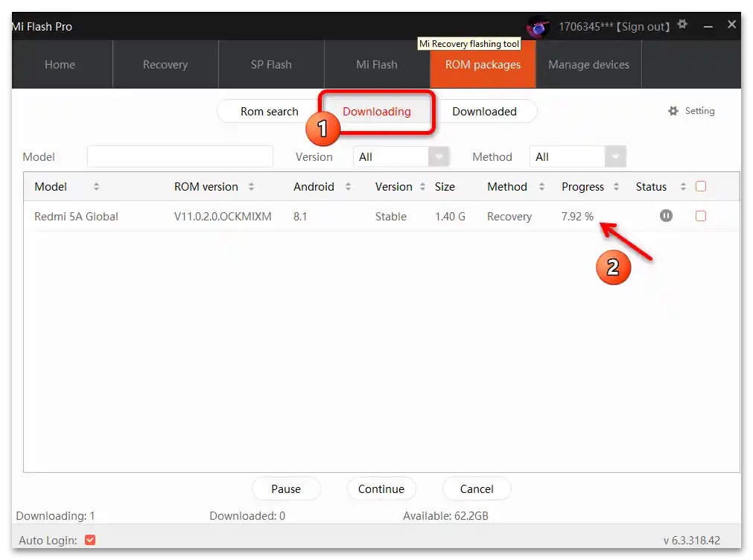Image resolution: width=753 pixels, height=560 pixels.
Task: Sort by the Version column arrows
Action: [422, 187]
